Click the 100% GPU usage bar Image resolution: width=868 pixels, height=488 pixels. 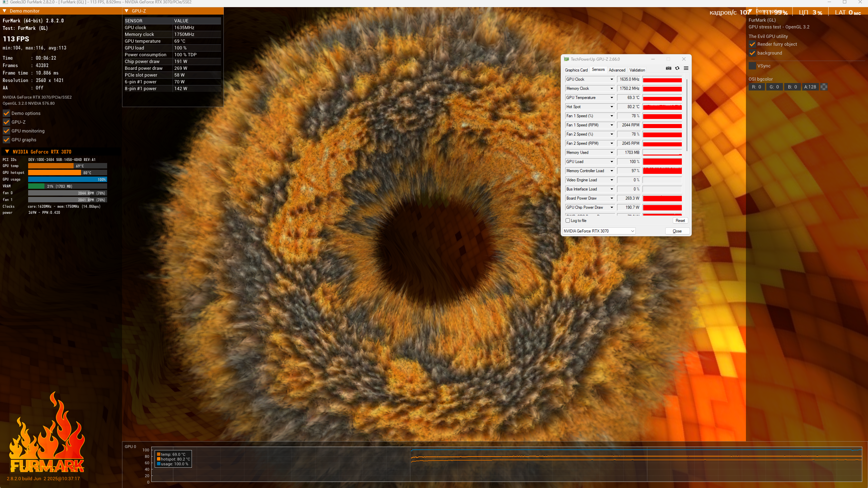[67, 180]
